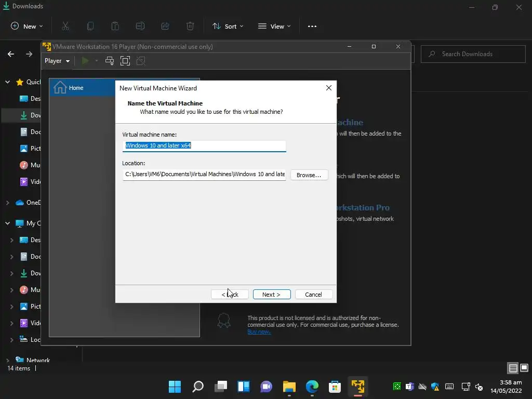Click the Browse... button
The image size is (532, 399).
[x=309, y=175]
